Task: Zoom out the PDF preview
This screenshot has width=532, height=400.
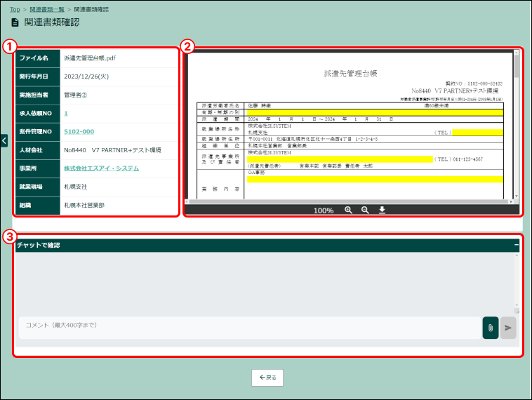Action: (365, 210)
